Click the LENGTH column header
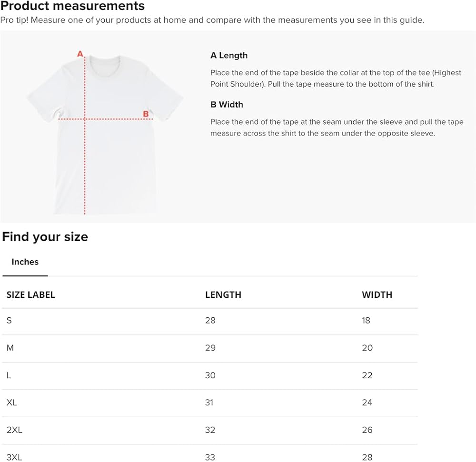The width and height of the screenshot is (476, 462). 223,295
